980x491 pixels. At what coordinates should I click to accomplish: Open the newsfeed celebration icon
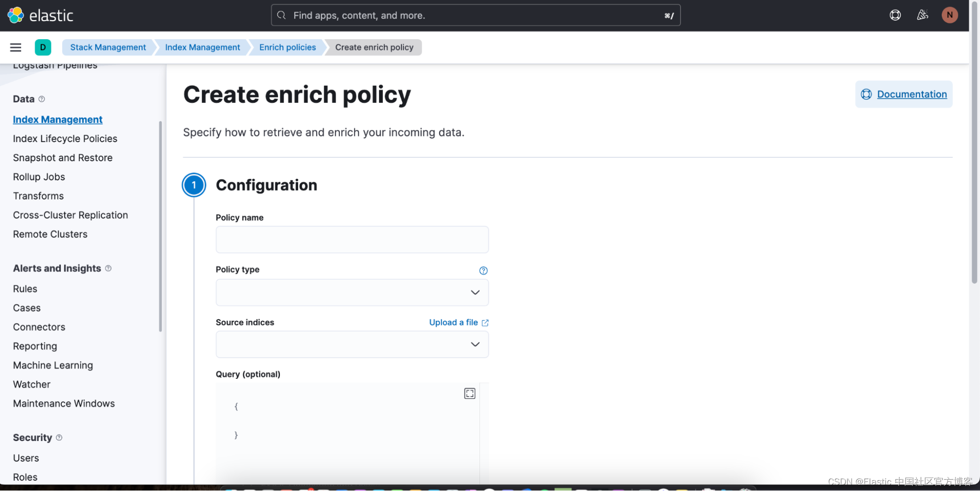923,15
